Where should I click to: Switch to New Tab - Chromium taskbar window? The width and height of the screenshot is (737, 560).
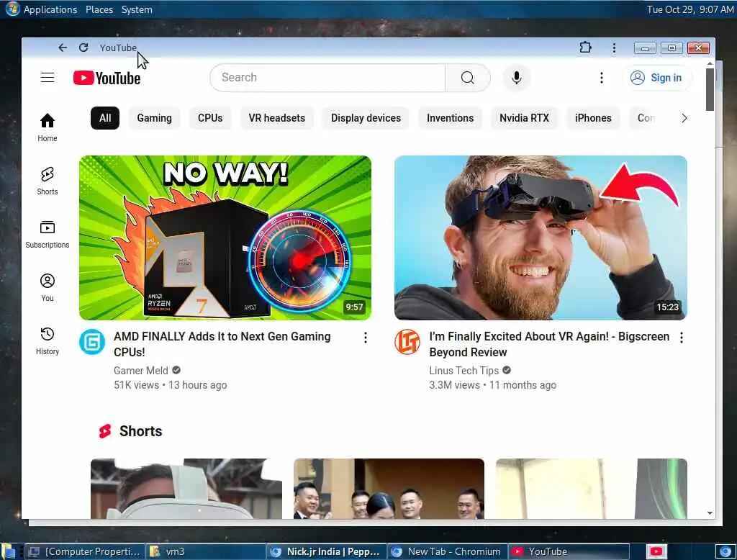tap(448, 551)
